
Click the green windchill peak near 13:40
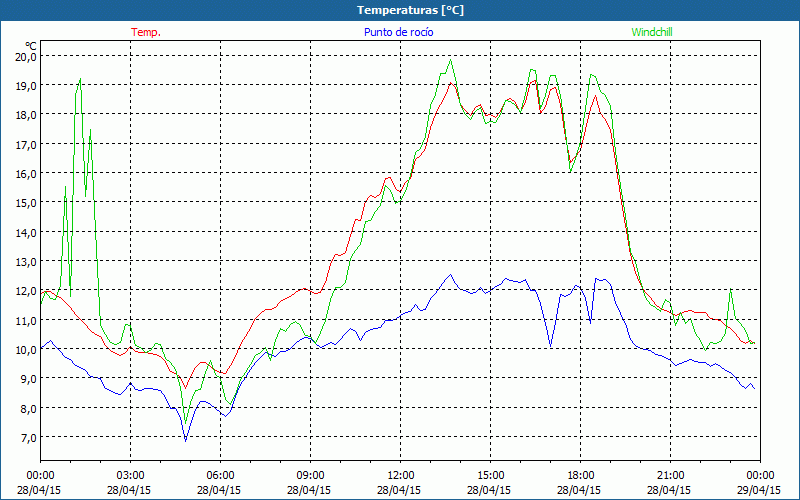[x=450, y=61]
